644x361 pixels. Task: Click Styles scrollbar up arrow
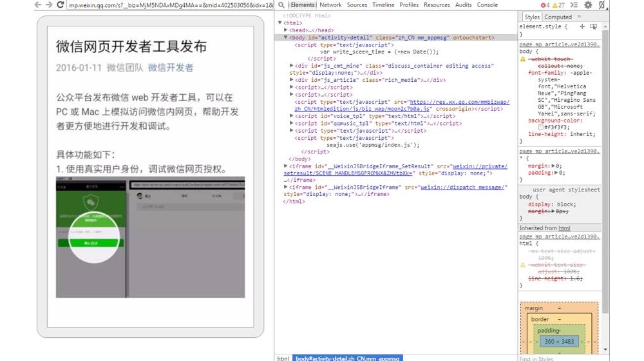coord(605,26)
